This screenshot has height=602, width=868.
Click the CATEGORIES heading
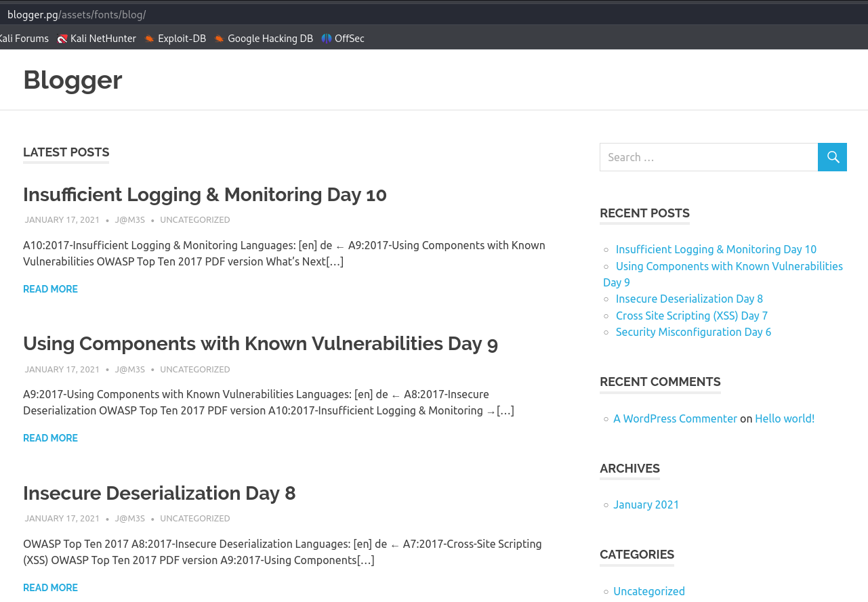point(637,555)
